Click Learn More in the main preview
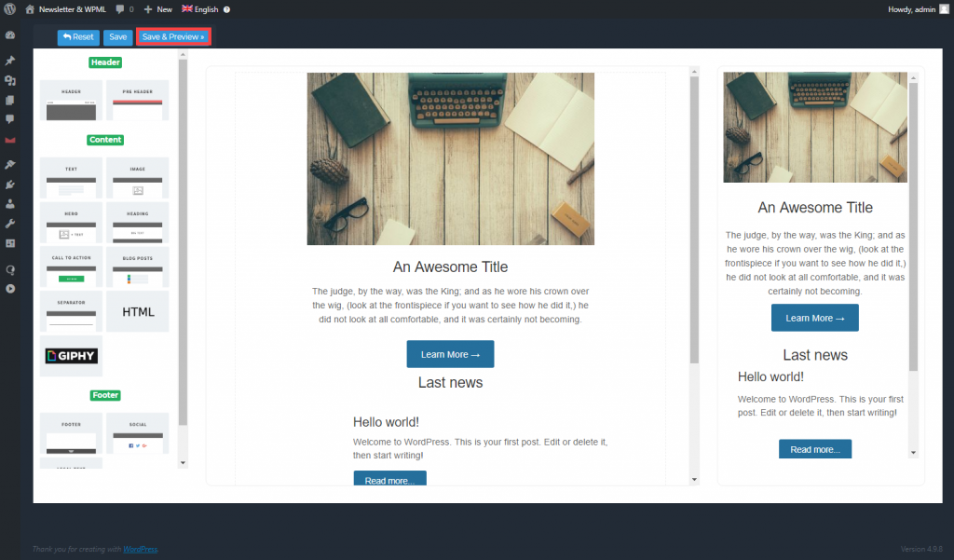 pyautogui.click(x=450, y=354)
